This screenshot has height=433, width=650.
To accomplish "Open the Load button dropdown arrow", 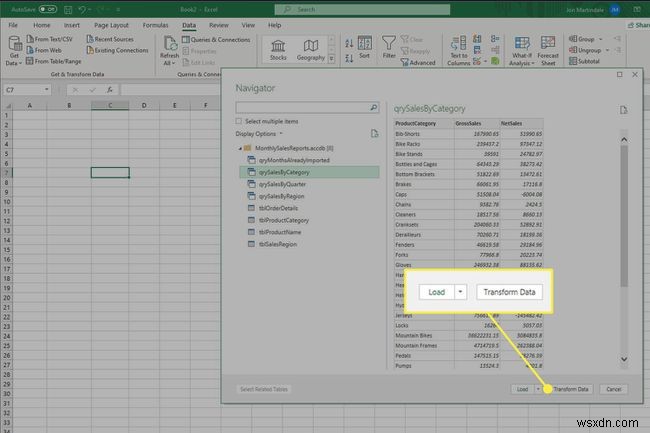I will [x=537, y=388].
